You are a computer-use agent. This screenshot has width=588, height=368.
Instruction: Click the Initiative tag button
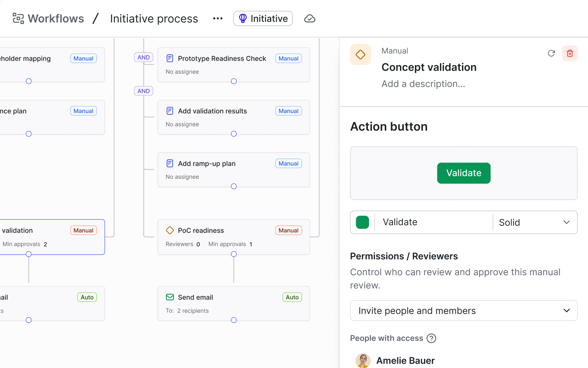click(x=263, y=18)
